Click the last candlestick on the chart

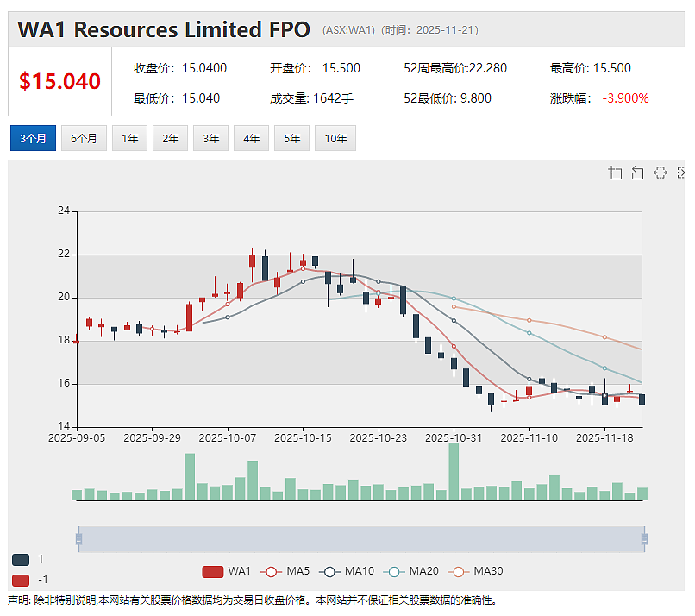click(642, 399)
